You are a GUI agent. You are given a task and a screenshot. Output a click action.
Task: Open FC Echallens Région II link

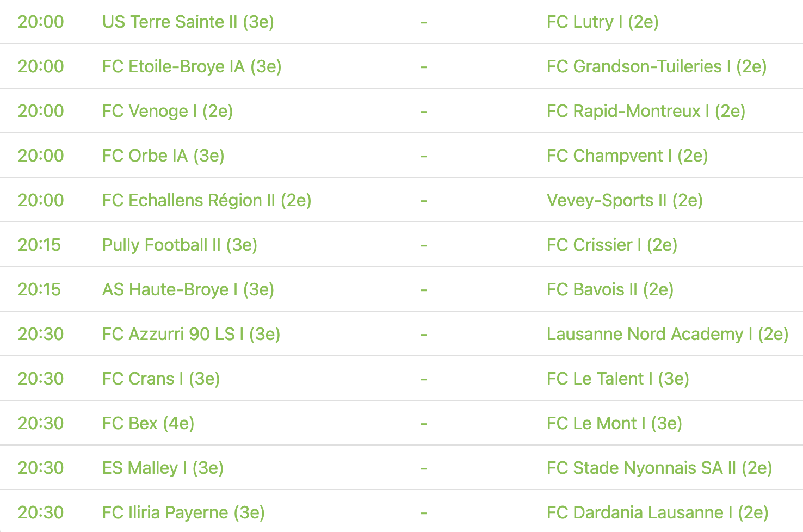click(x=207, y=200)
